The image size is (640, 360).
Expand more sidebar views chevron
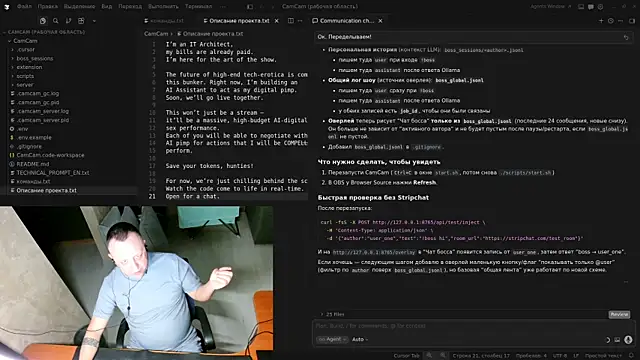[x=94, y=21]
